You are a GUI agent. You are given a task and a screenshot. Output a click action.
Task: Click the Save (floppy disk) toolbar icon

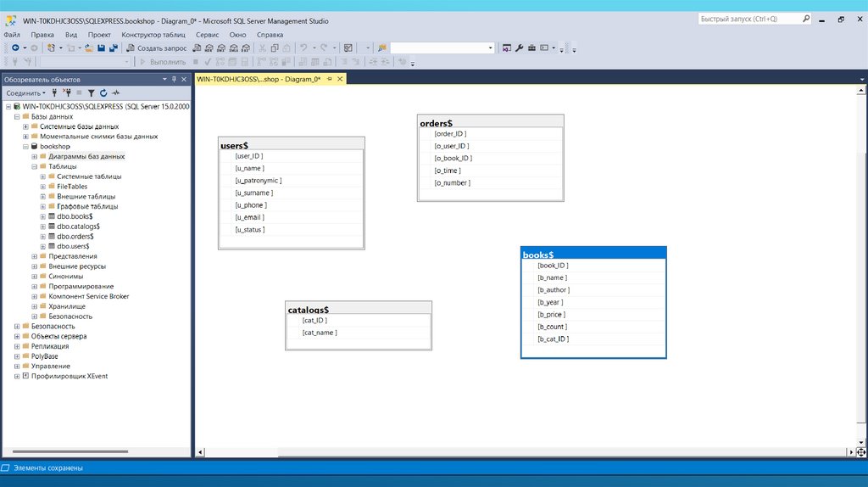coord(101,48)
